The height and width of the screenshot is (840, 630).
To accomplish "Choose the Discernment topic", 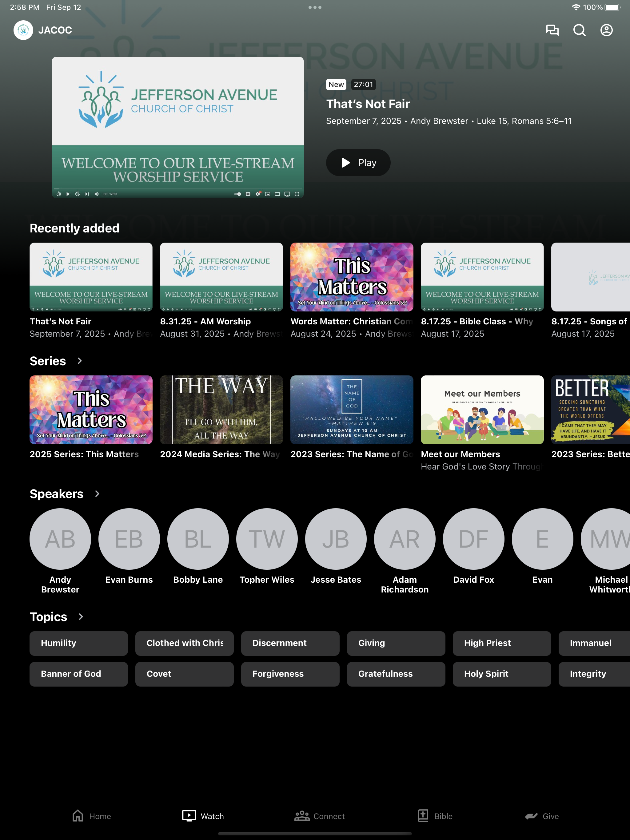I will click(290, 643).
